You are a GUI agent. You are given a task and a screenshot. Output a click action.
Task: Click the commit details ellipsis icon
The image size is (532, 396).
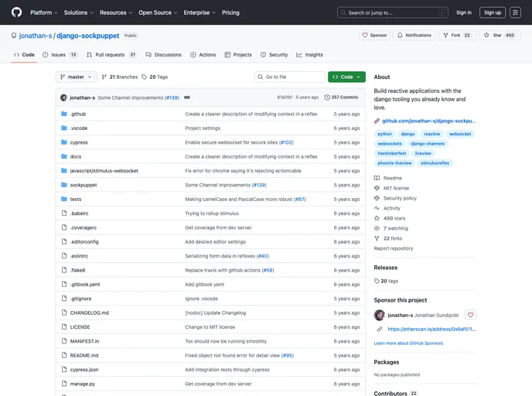pos(187,97)
